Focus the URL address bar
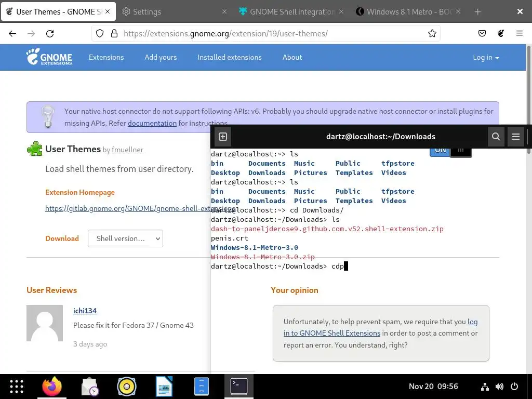 (x=265, y=33)
